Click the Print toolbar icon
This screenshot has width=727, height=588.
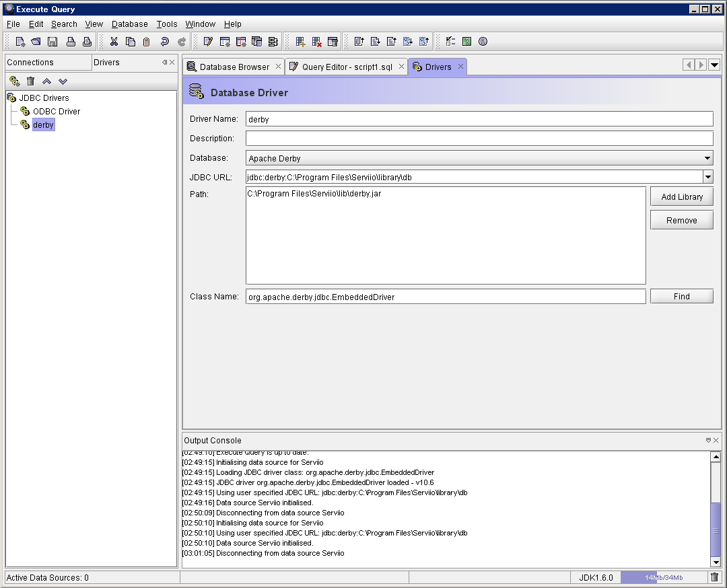click(x=70, y=42)
